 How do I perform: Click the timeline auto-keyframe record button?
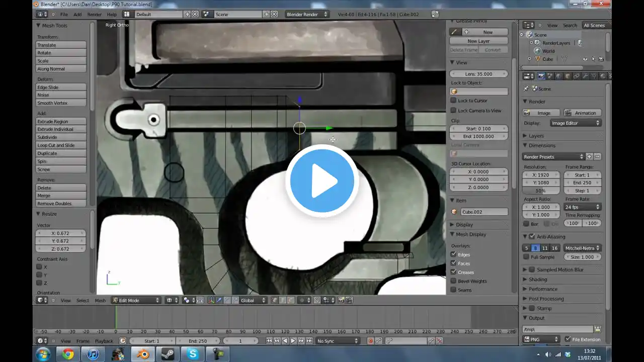coord(371,341)
